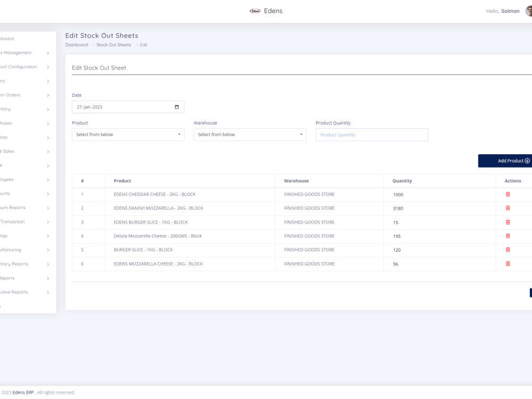Expand the Employees sidebar chevron
Image resolution: width=532 pixels, height=399 pixels.
click(x=48, y=180)
